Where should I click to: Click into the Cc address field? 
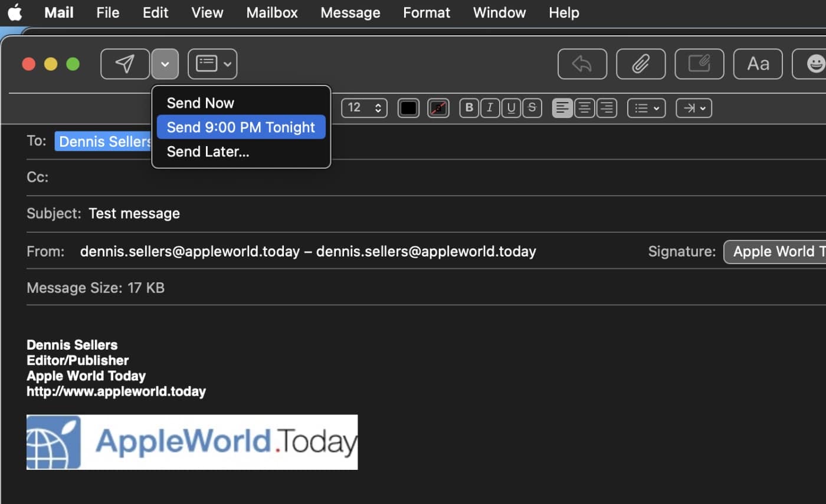413,177
